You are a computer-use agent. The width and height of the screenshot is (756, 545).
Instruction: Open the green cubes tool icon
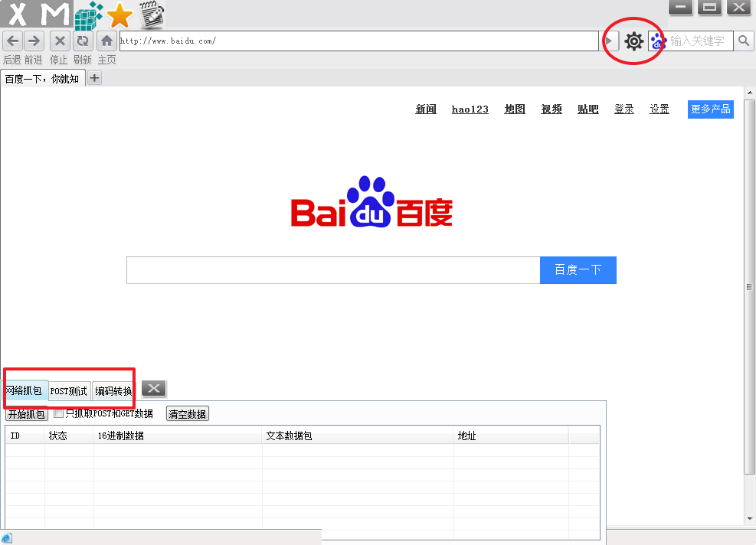(x=89, y=15)
